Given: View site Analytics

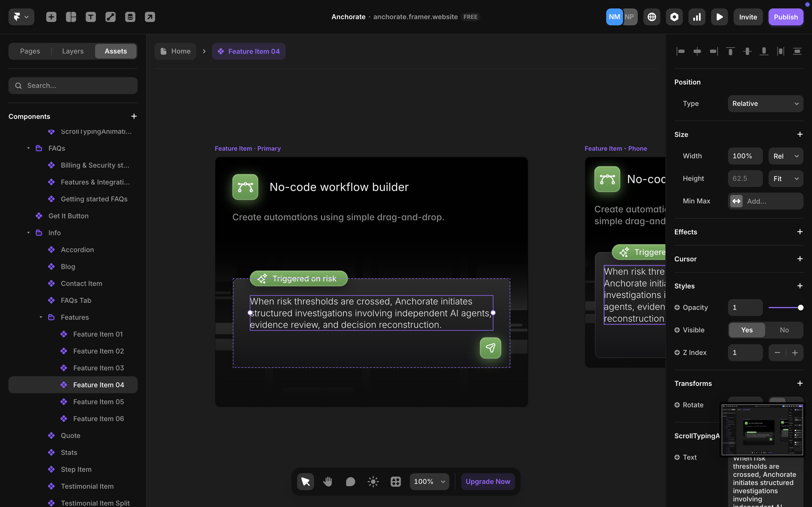Looking at the screenshot, I should [697, 17].
